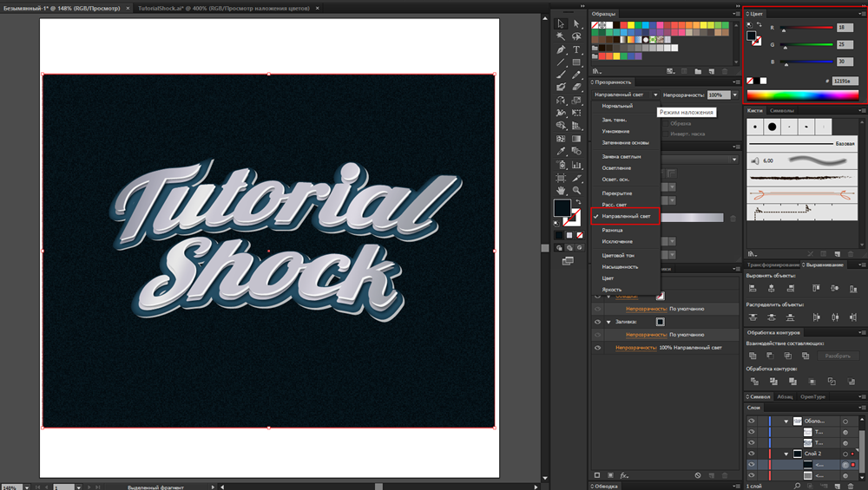Screen dimensions: 868x490
Task: Click the horizontal align center icon
Action: coord(772,290)
